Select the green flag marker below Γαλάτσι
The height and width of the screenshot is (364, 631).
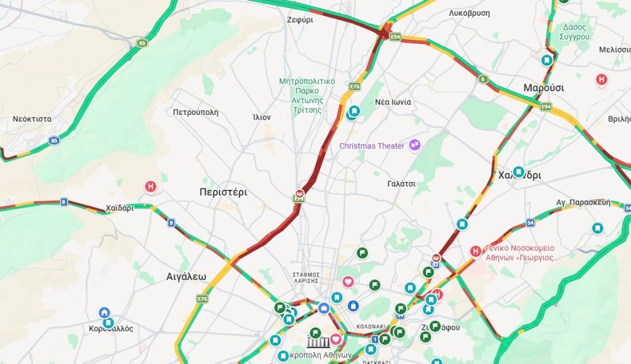(x=362, y=253)
